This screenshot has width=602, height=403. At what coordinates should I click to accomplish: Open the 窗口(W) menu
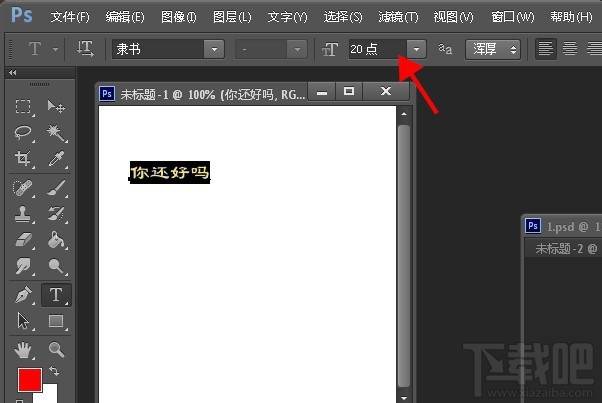[513, 17]
